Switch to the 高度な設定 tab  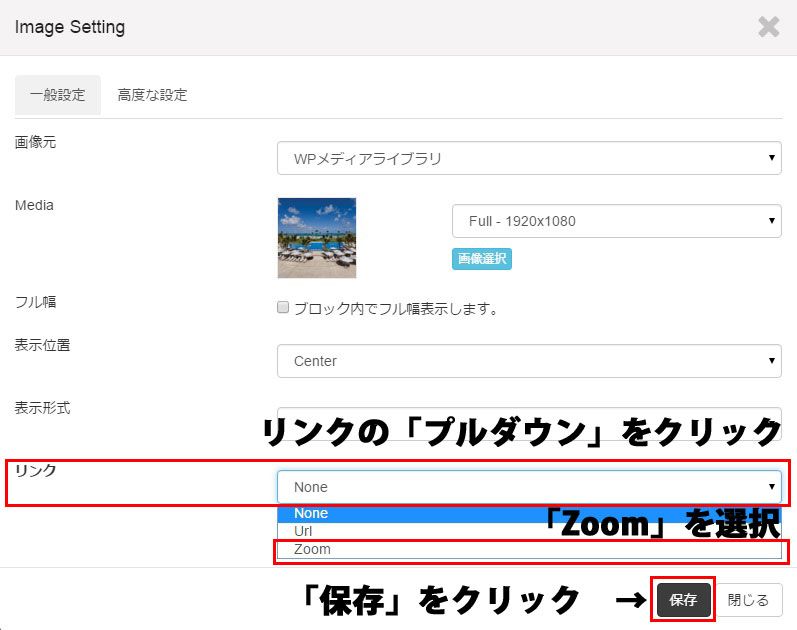tap(152, 95)
